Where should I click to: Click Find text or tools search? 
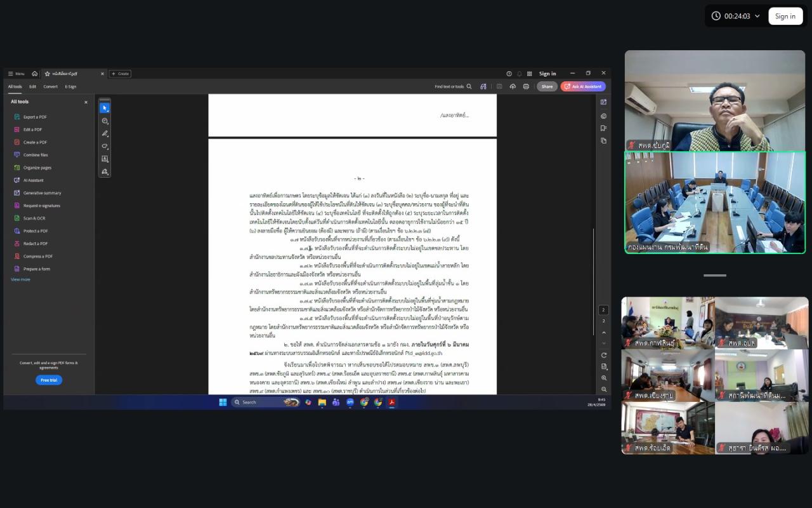[x=453, y=86]
